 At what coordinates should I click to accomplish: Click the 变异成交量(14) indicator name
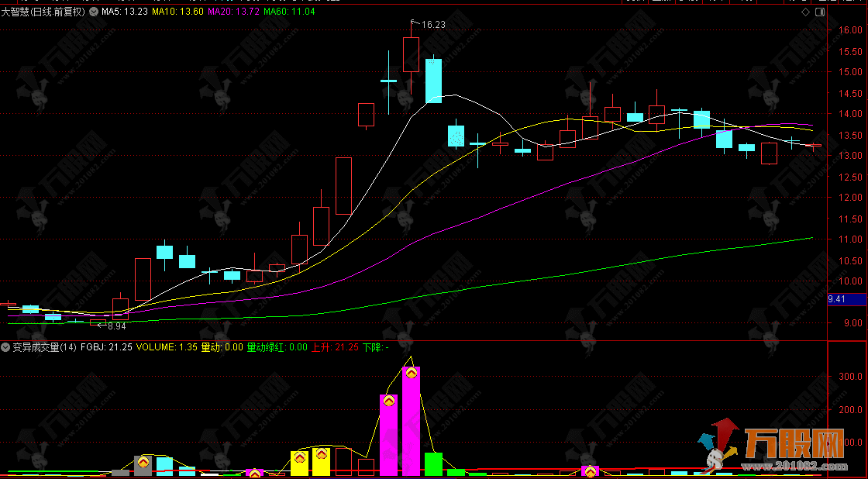pos(44,348)
